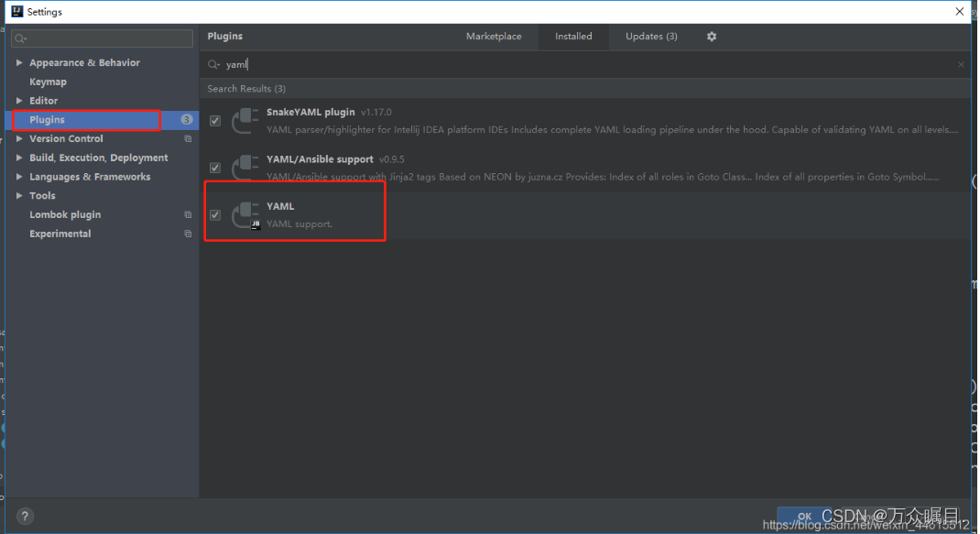Click the 'YAML support.' description text
The image size is (980, 534).
point(299,223)
